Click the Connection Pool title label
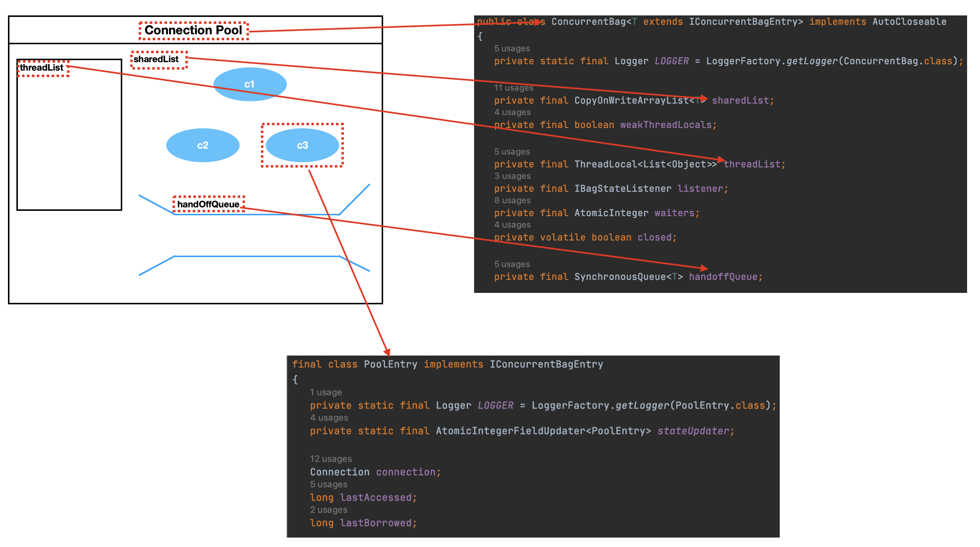 click(193, 30)
